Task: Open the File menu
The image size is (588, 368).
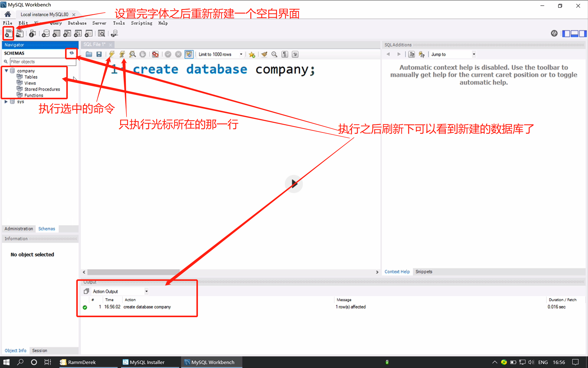Action: [8, 23]
